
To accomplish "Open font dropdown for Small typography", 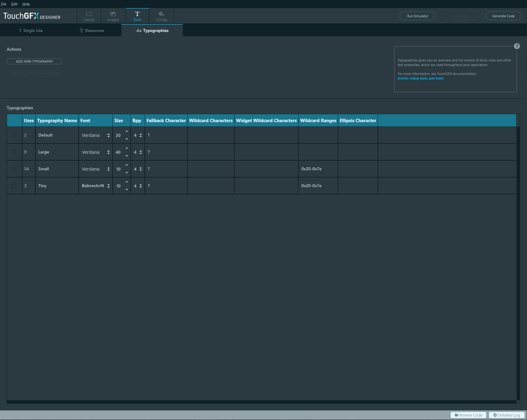I will pyautogui.click(x=95, y=169).
